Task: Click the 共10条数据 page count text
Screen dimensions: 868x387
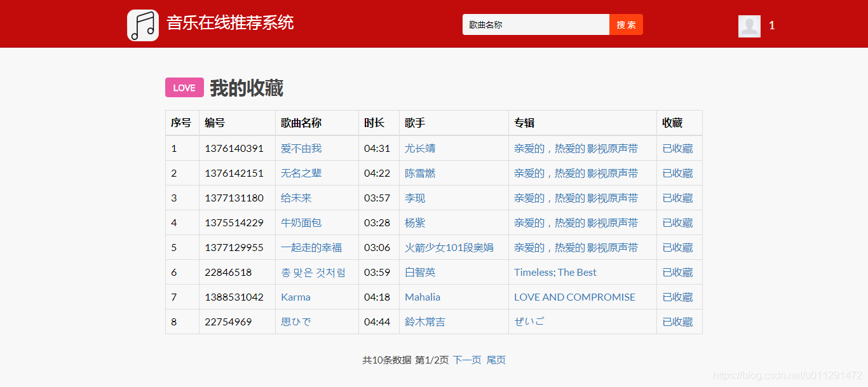Action: [387, 360]
